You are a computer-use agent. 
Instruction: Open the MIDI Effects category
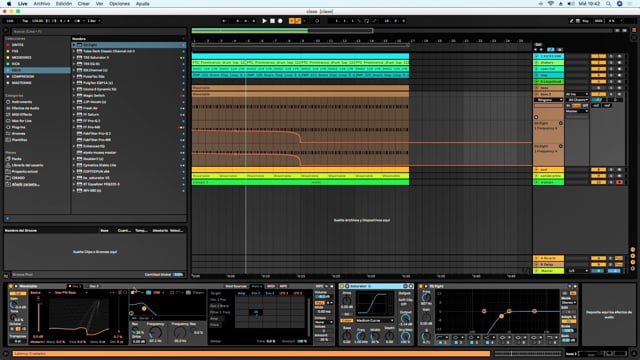[22, 115]
